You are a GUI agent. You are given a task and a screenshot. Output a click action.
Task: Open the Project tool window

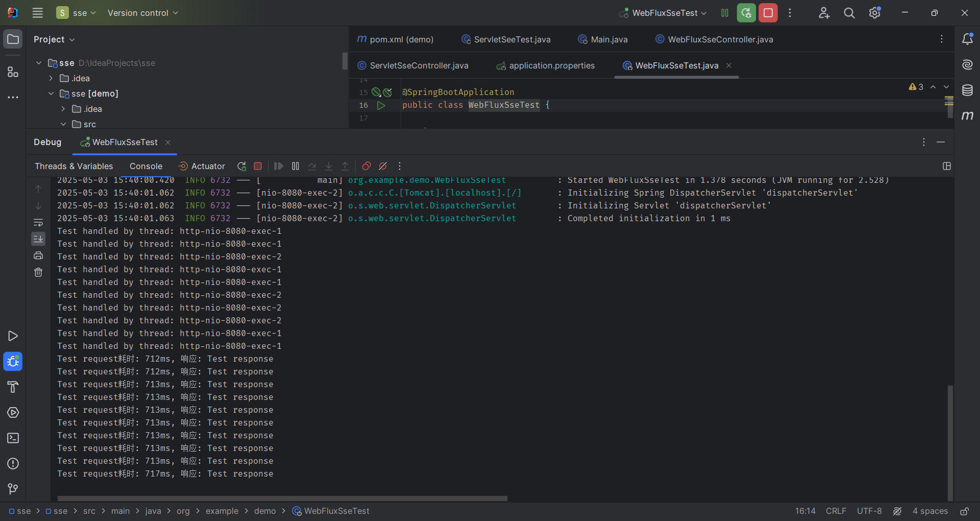[x=13, y=39]
